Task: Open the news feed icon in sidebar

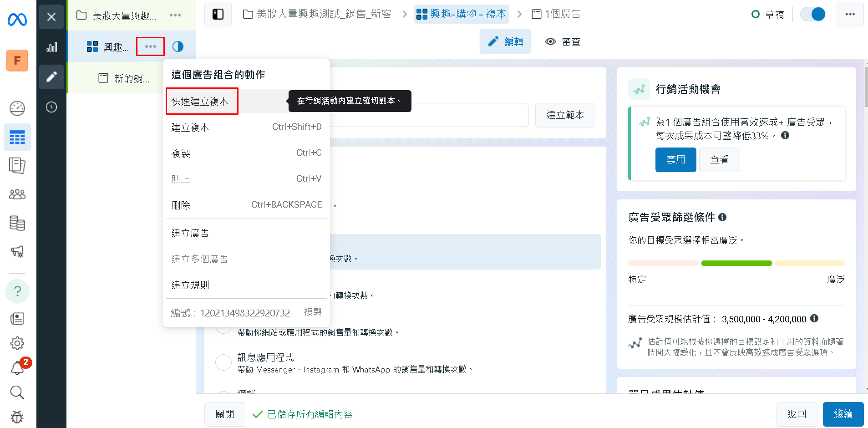Action: tap(17, 319)
